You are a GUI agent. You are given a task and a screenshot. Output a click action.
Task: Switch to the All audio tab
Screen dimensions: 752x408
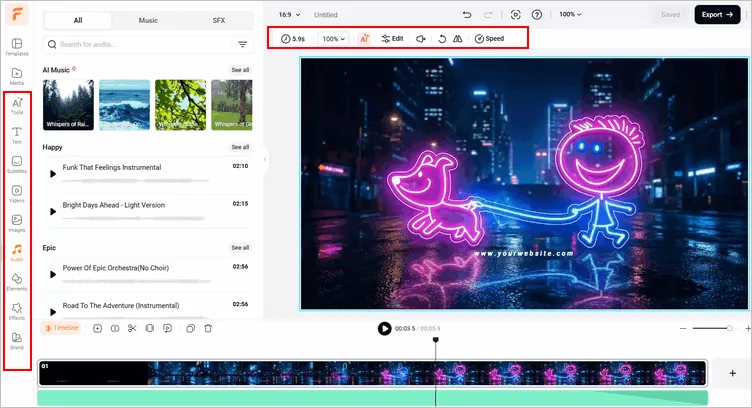pos(78,21)
